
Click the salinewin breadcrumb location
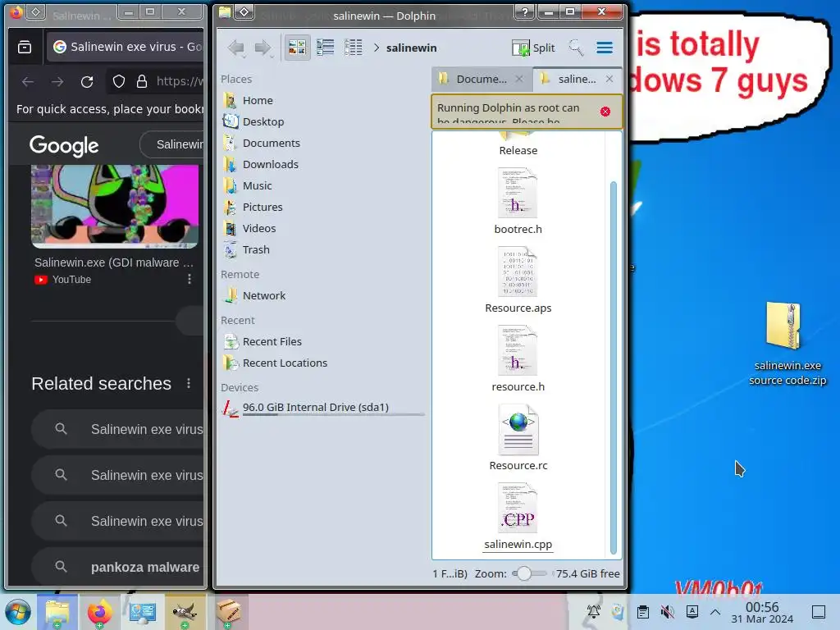pos(412,48)
